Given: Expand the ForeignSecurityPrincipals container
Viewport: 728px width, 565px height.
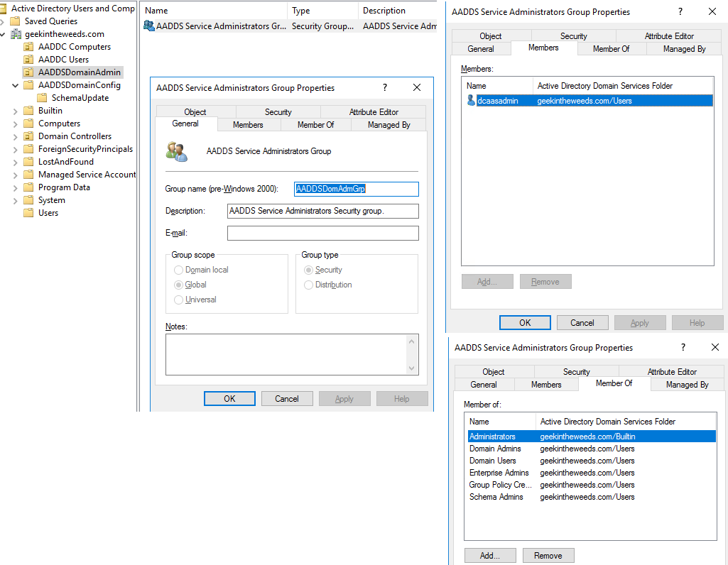Looking at the screenshot, I should [x=15, y=148].
